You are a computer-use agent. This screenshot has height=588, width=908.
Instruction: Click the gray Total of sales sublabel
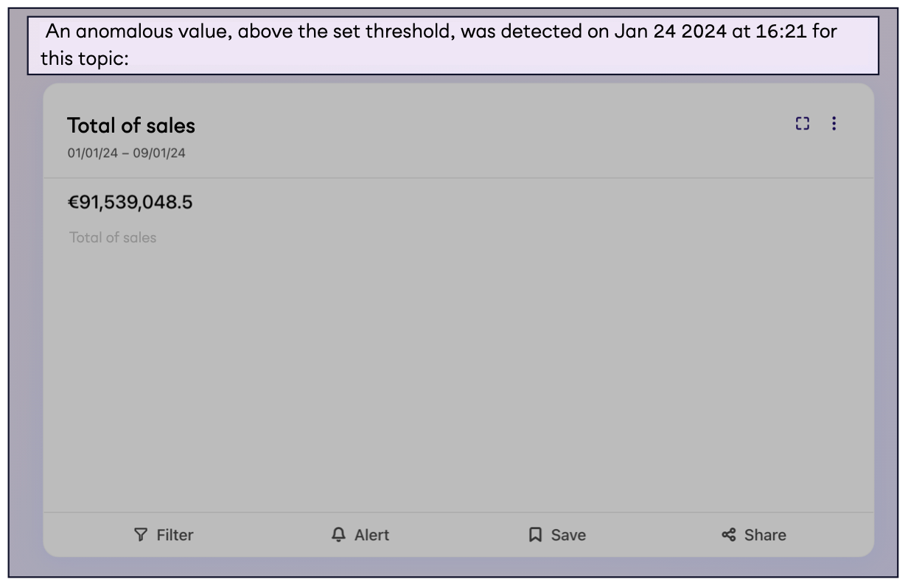click(x=113, y=238)
